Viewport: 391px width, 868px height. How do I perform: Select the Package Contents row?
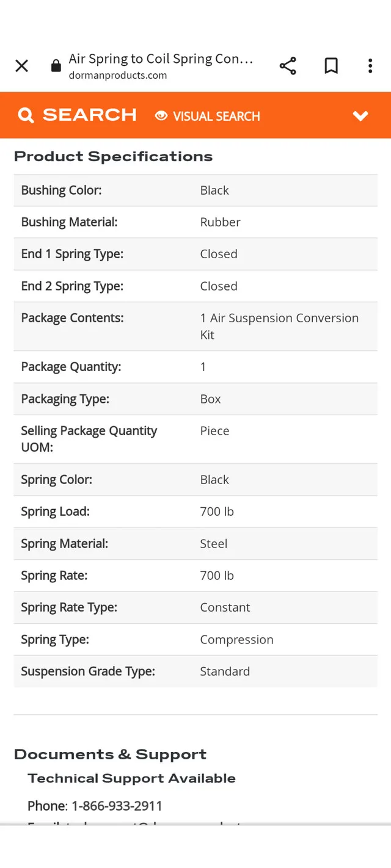pyautogui.click(x=195, y=326)
